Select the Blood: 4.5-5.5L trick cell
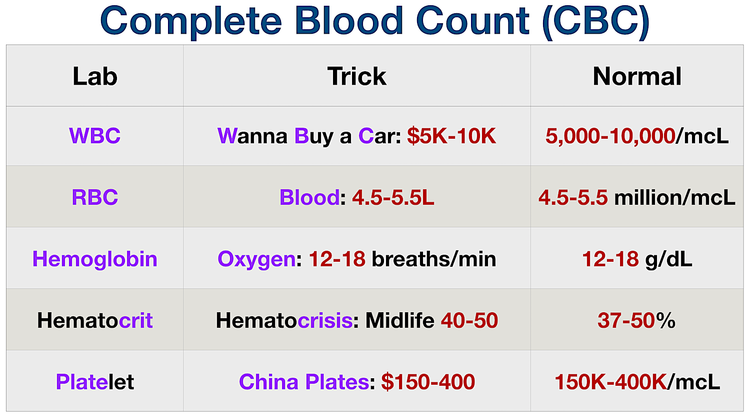This screenshot has height=417, width=750. [357, 197]
